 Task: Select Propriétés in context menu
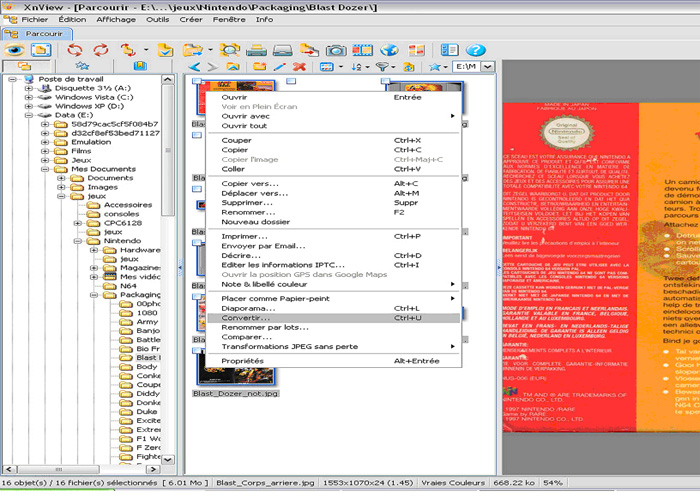point(333,361)
